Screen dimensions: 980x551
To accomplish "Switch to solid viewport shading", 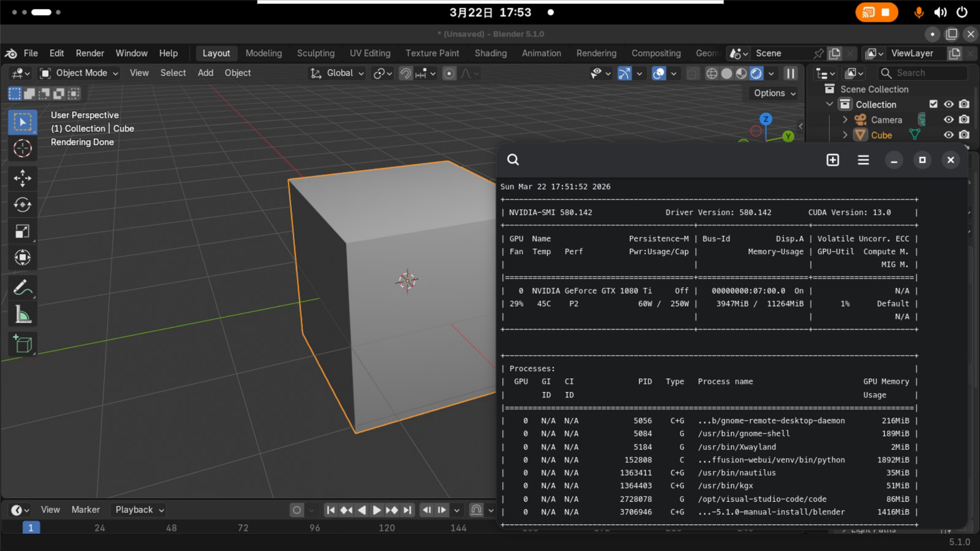I will tap(726, 73).
